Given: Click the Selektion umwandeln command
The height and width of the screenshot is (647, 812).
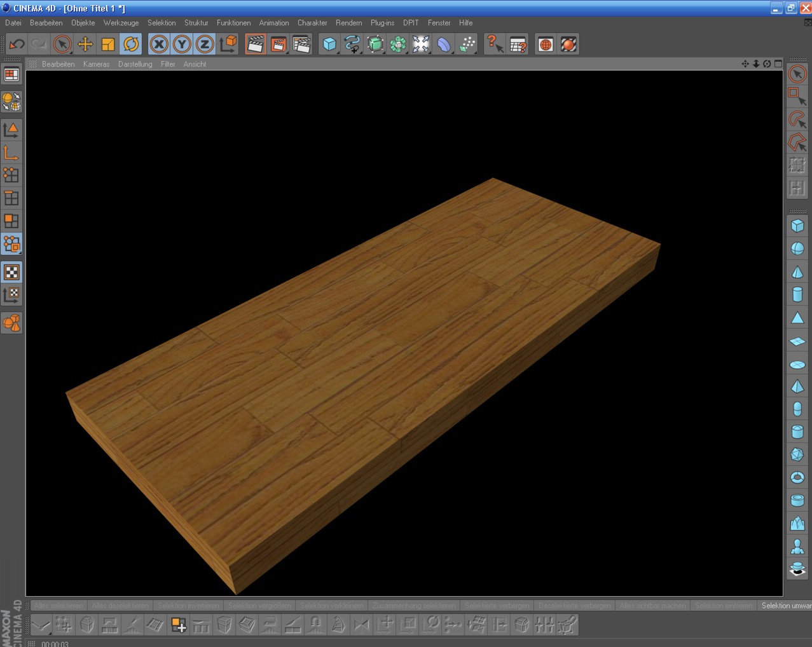Looking at the screenshot, I should tap(786, 606).
